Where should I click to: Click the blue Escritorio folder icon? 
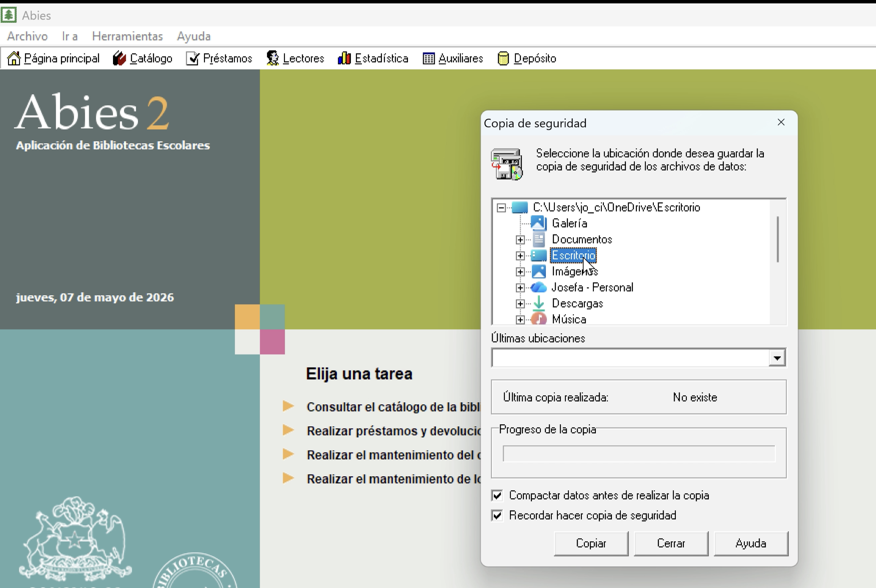[539, 255]
